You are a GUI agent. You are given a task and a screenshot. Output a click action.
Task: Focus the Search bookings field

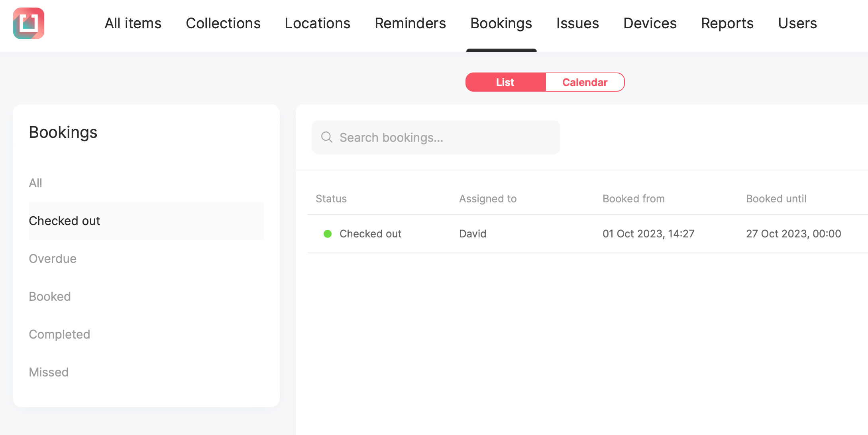click(x=436, y=137)
